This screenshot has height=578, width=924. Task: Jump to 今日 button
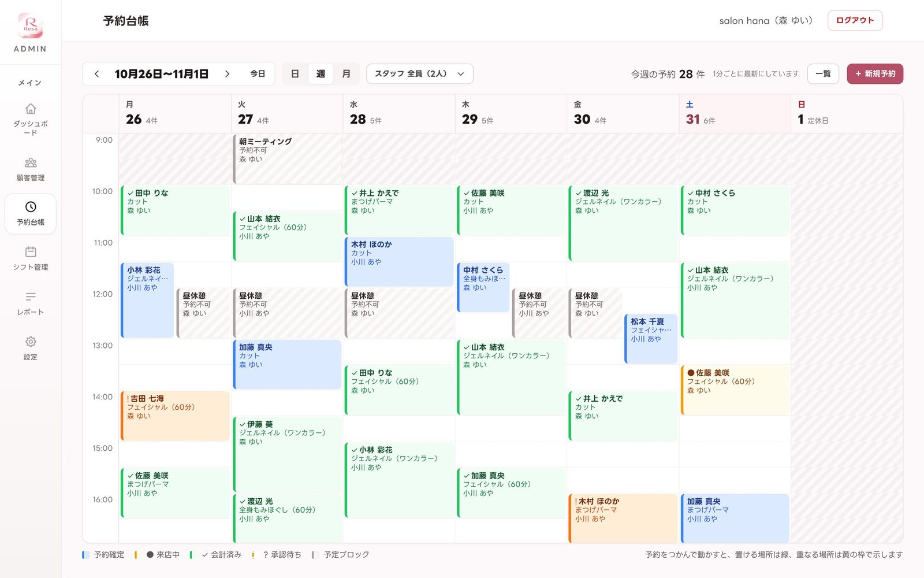(x=258, y=74)
